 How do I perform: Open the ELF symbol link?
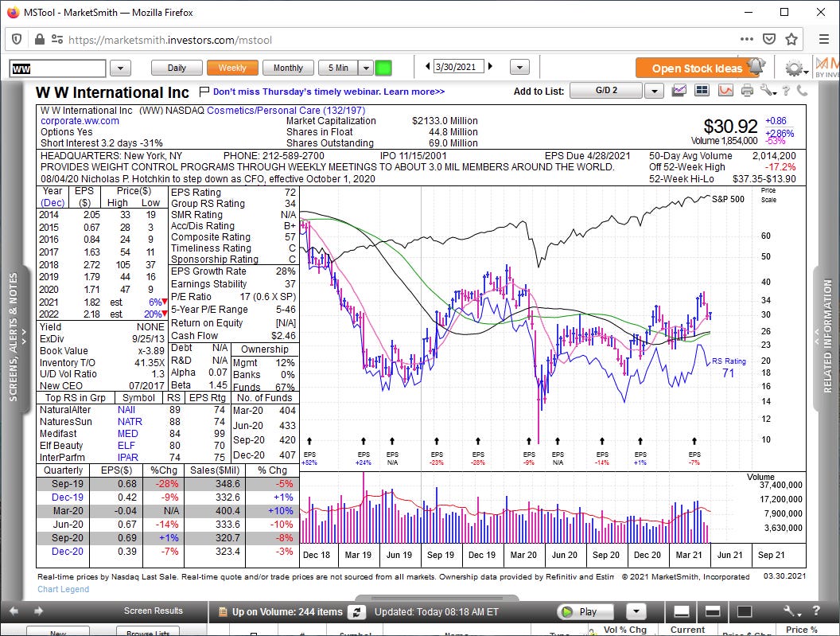[126, 446]
